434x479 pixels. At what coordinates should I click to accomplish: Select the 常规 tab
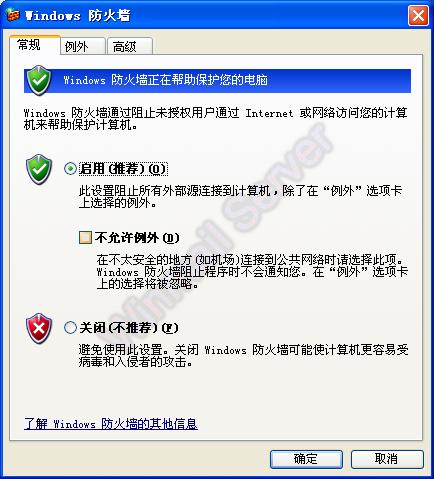coord(35,45)
